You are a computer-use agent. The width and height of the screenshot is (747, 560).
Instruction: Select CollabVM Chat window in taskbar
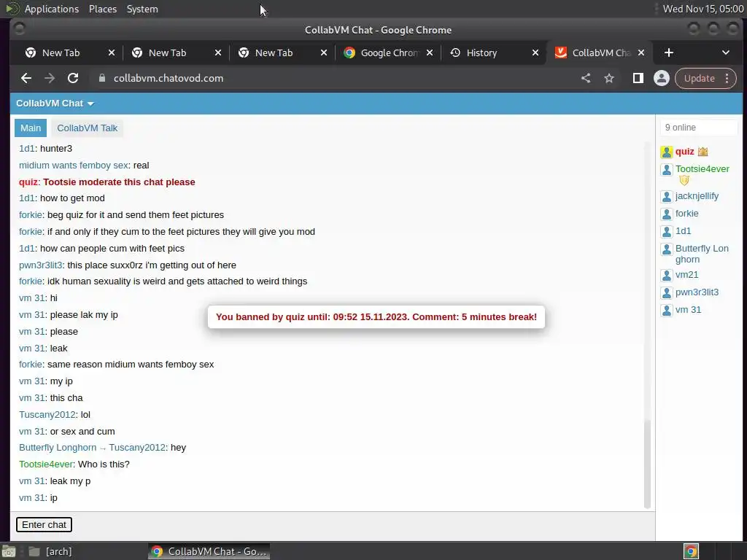coord(209,551)
